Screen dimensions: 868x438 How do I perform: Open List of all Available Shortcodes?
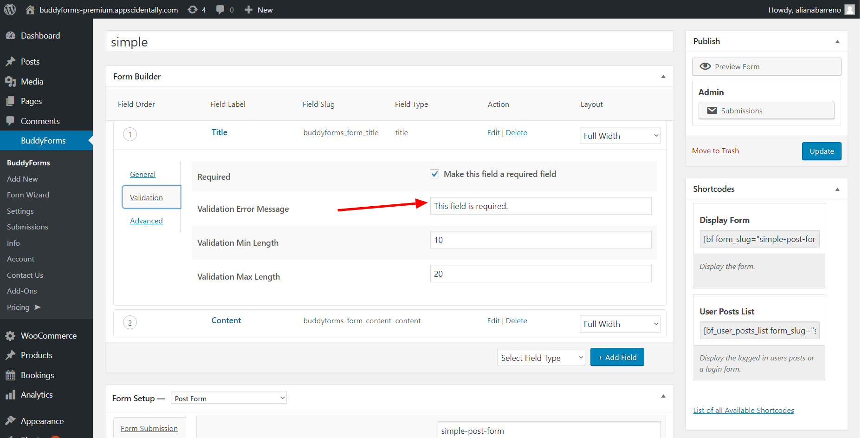743,410
